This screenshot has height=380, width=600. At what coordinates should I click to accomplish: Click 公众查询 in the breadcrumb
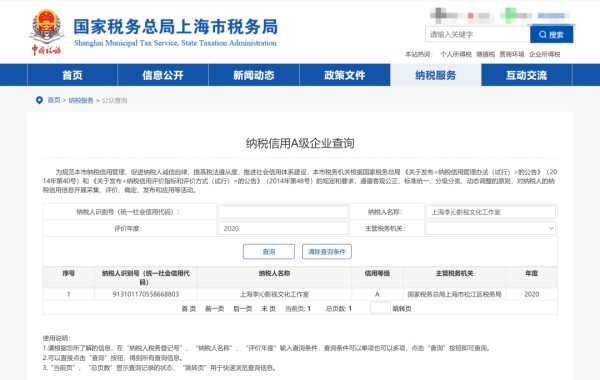point(114,100)
